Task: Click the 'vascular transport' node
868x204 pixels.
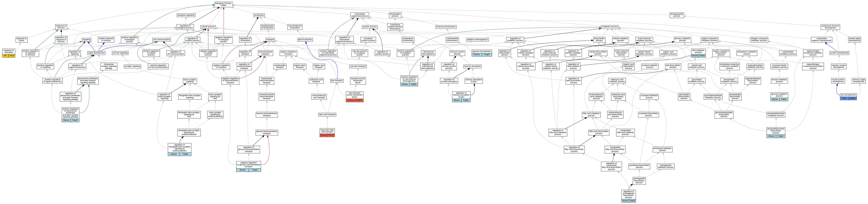Action: (358, 66)
